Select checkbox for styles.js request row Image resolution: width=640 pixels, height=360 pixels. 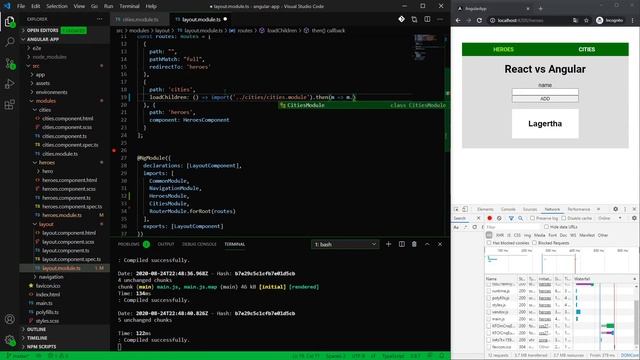pos(489,305)
